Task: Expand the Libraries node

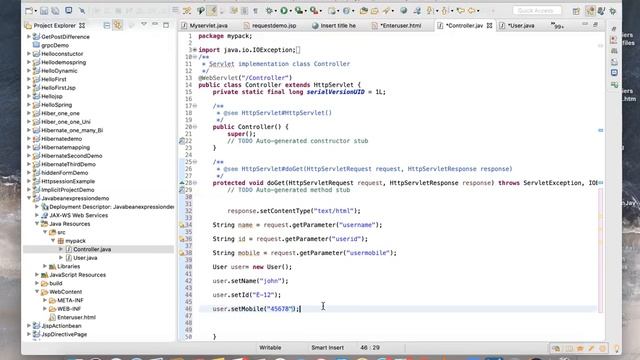Action: point(45,266)
